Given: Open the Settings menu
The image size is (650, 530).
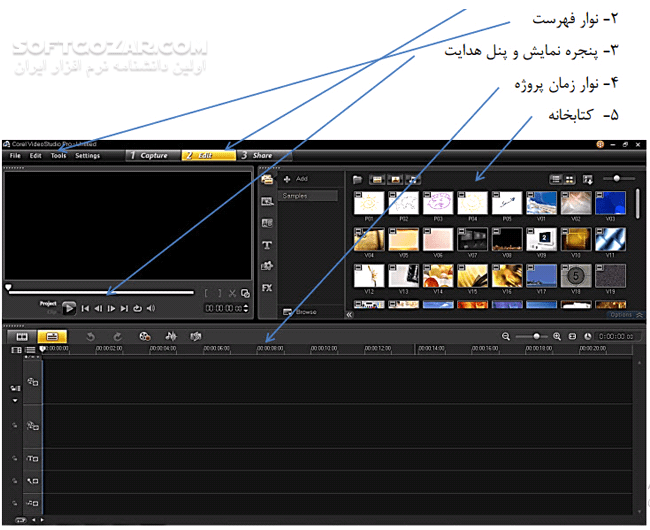Looking at the screenshot, I should tap(87, 156).
